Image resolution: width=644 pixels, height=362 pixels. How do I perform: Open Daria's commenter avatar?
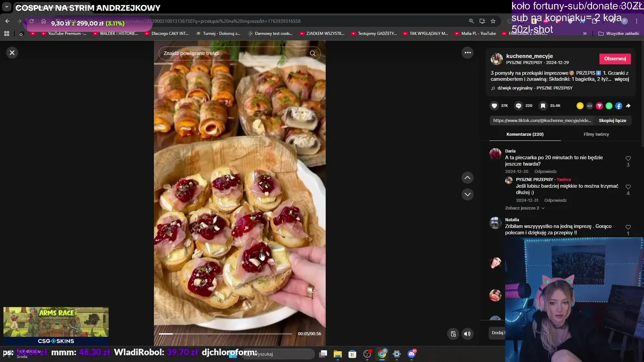[496, 154]
